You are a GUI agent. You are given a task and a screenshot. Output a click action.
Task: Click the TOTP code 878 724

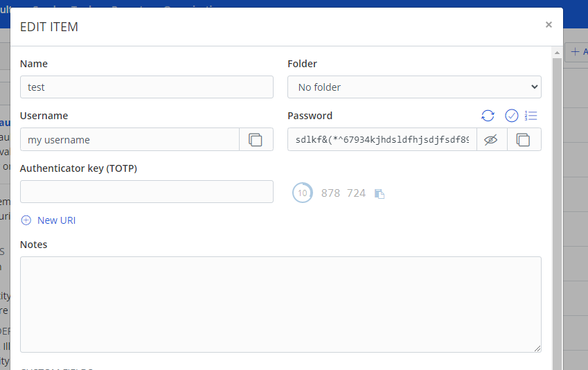pos(343,193)
